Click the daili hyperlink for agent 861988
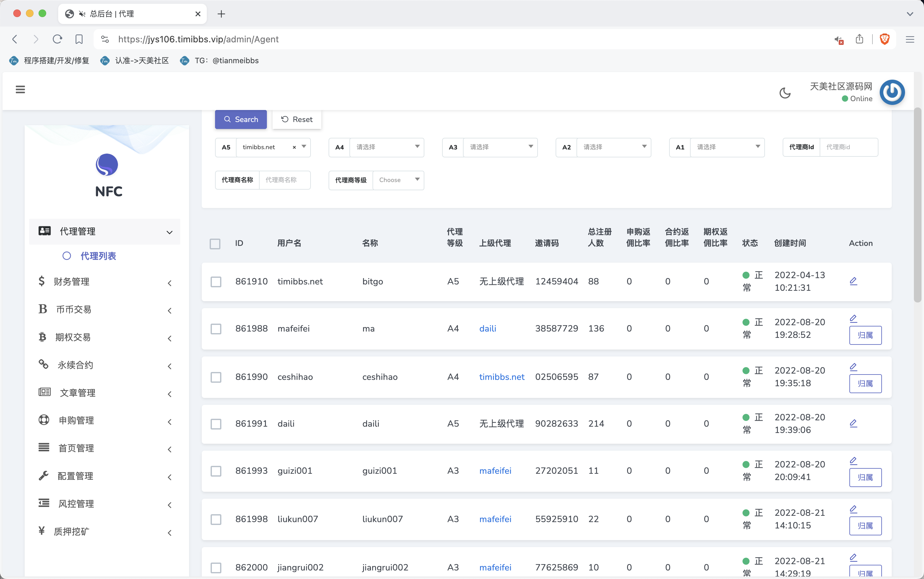The height and width of the screenshot is (579, 924). [488, 328]
